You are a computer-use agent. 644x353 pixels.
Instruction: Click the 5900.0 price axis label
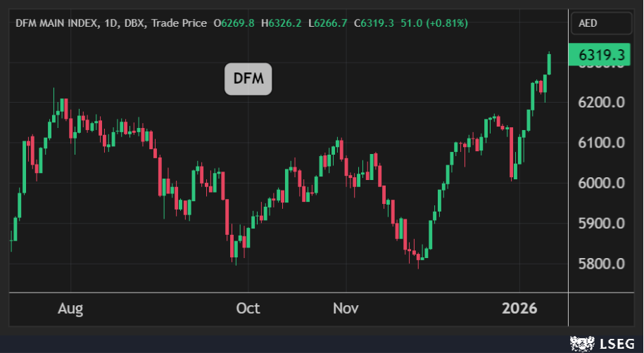(601, 224)
